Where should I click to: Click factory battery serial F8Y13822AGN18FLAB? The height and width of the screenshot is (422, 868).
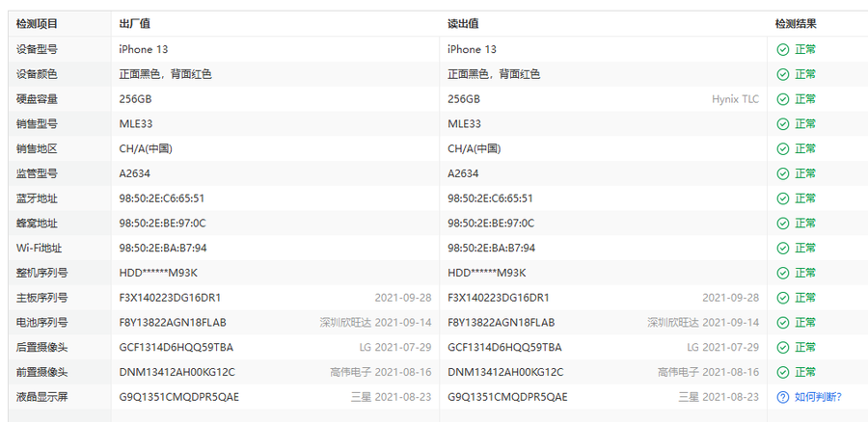[173, 323]
